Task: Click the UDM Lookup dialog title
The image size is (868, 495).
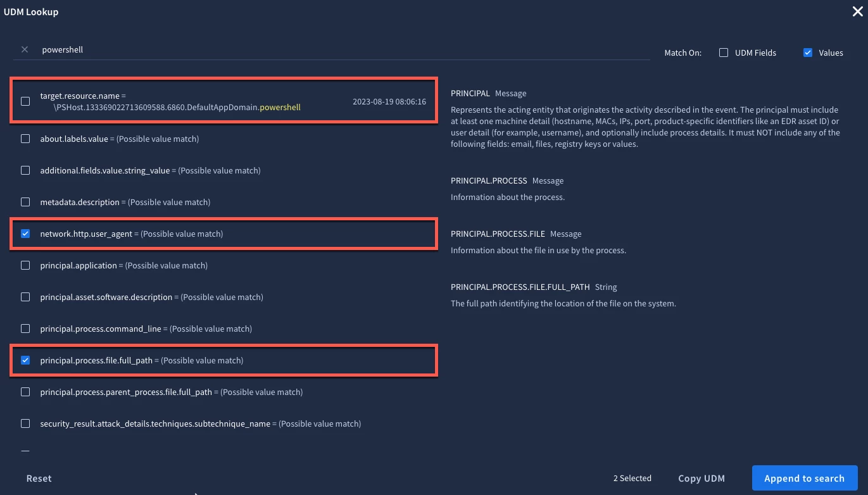Action: (31, 11)
